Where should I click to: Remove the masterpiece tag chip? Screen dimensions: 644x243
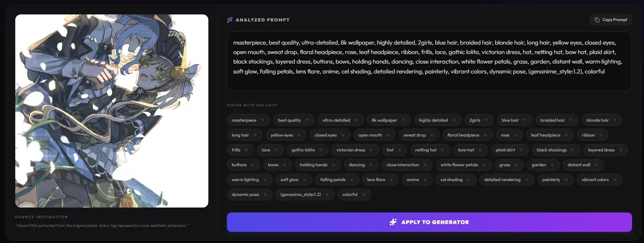[x=263, y=120]
